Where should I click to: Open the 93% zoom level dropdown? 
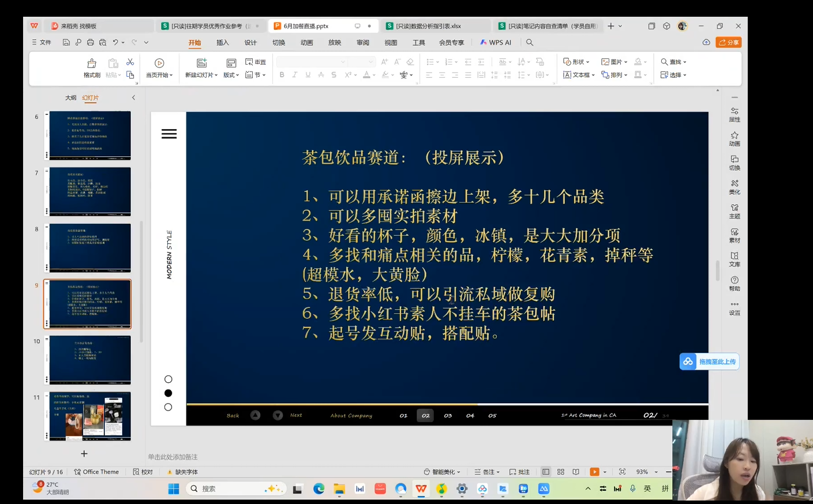[656, 472]
